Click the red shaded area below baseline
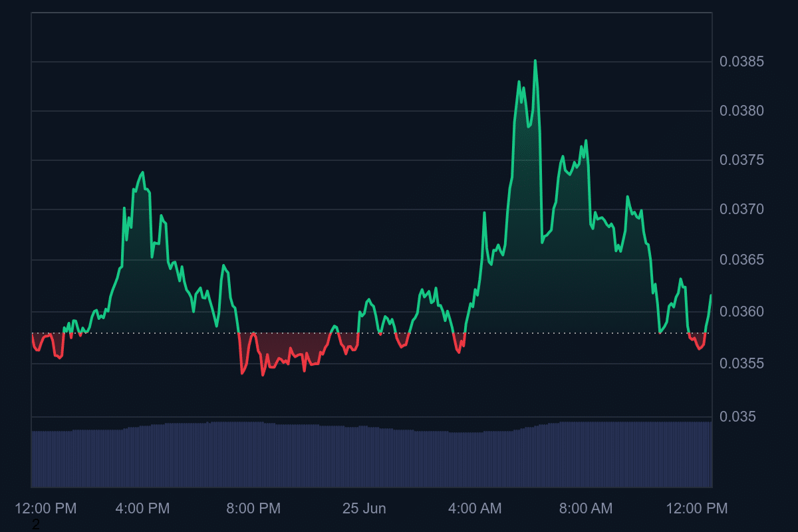This screenshot has height=532, width=798. pyautogui.click(x=286, y=344)
